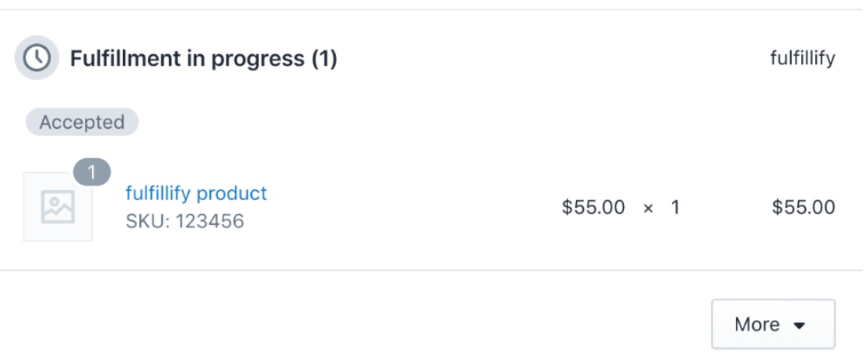Click the downward caret on the More button
The image size is (868, 364).
[799, 325]
